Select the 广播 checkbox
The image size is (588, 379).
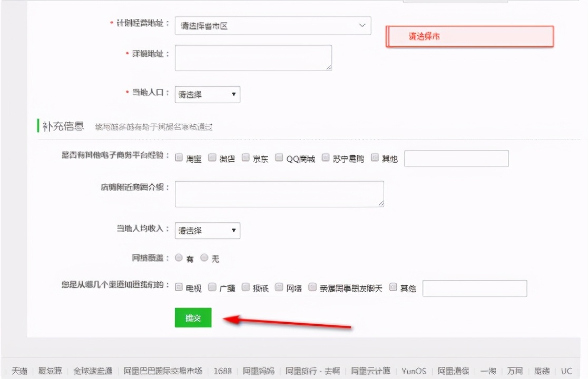point(212,287)
